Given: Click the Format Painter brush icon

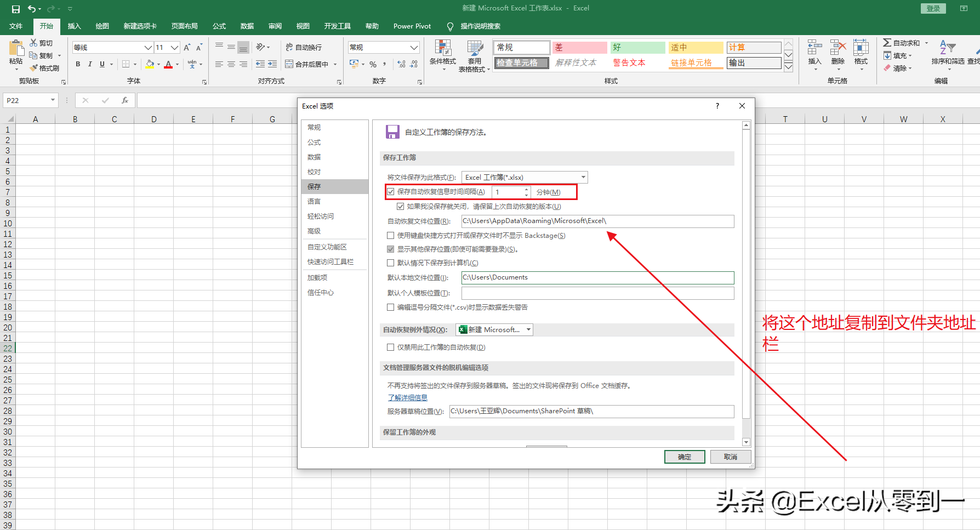Looking at the screenshot, I should [x=34, y=68].
